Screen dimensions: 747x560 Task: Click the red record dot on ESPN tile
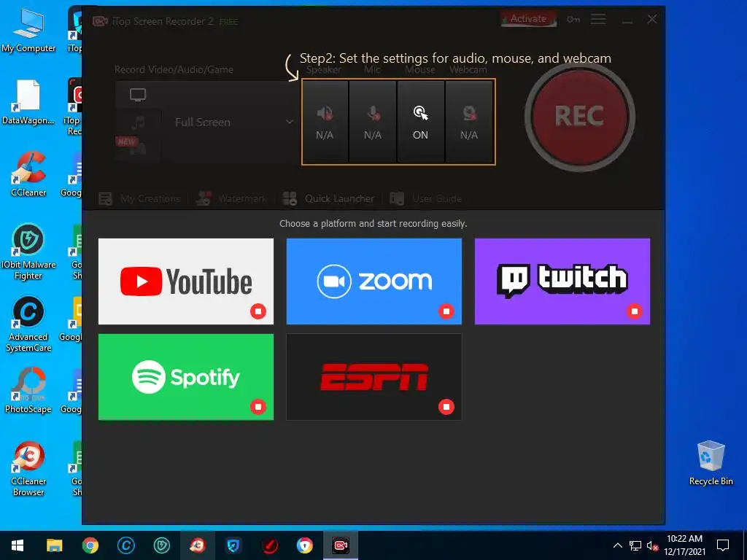pyautogui.click(x=446, y=407)
